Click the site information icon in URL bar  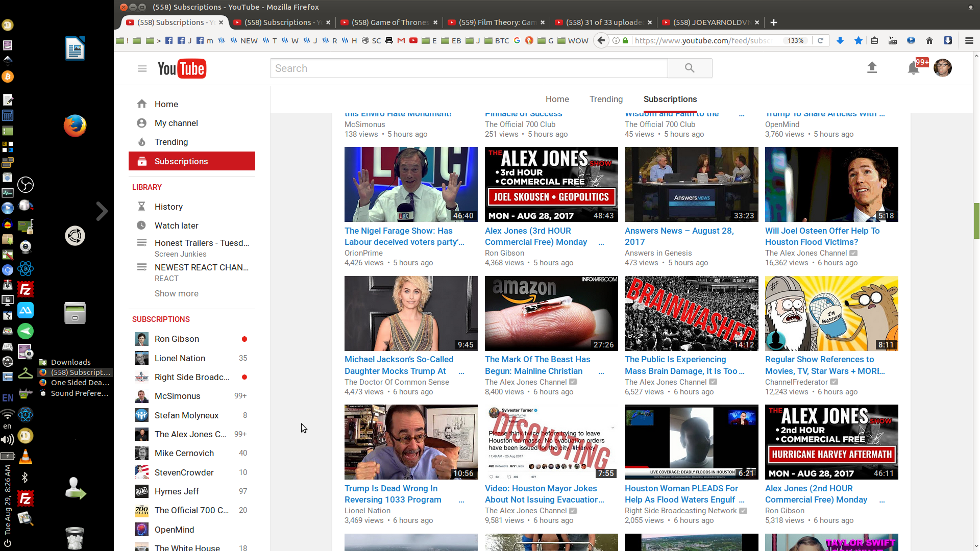(616, 40)
